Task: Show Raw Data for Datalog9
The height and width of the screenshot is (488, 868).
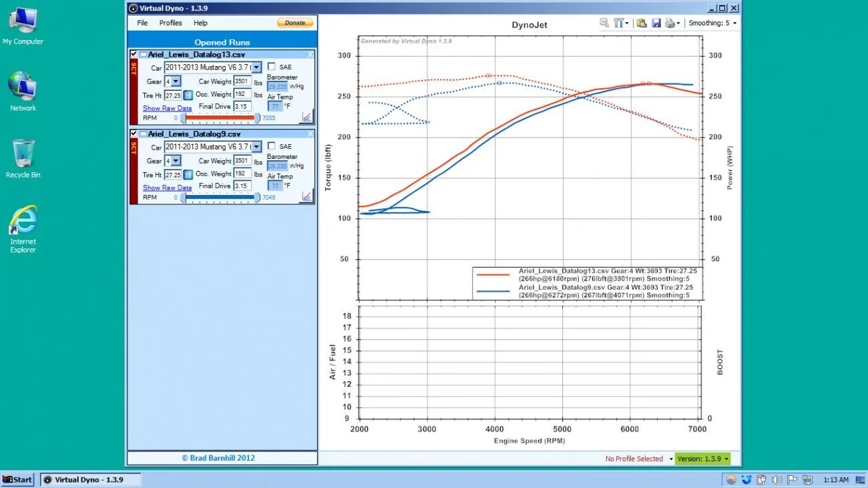Action: (x=167, y=188)
